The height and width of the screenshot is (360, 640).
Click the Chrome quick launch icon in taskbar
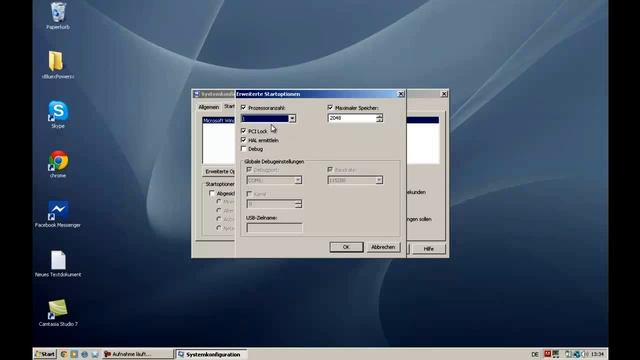point(64,354)
